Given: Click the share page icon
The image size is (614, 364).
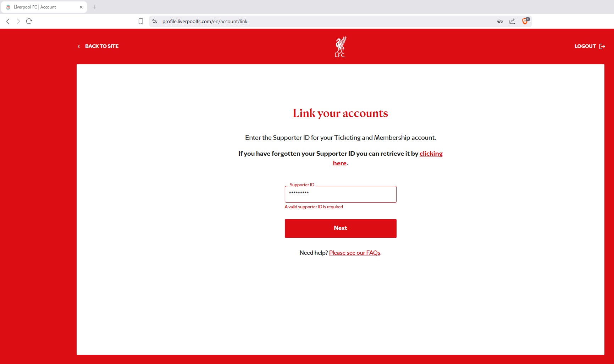Looking at the screenshot, I should 512,21.
